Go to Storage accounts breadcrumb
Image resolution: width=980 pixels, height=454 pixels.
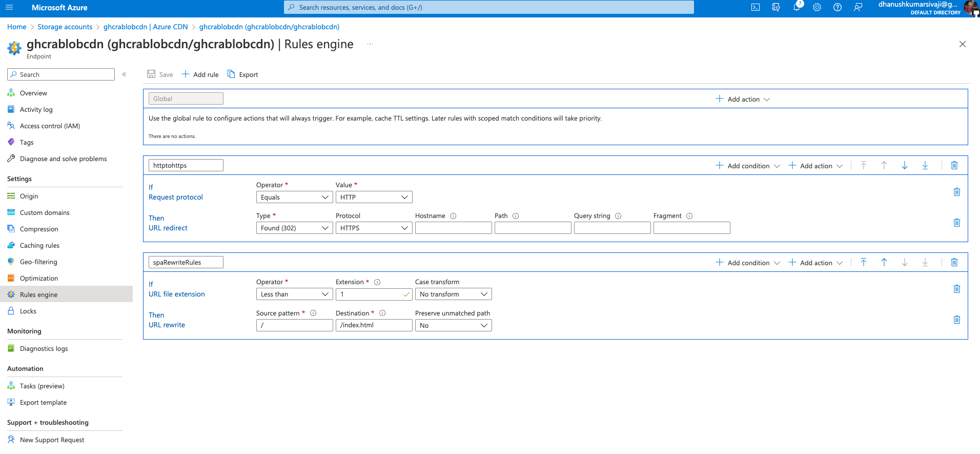pyautogui.click(x=65, y=27)
